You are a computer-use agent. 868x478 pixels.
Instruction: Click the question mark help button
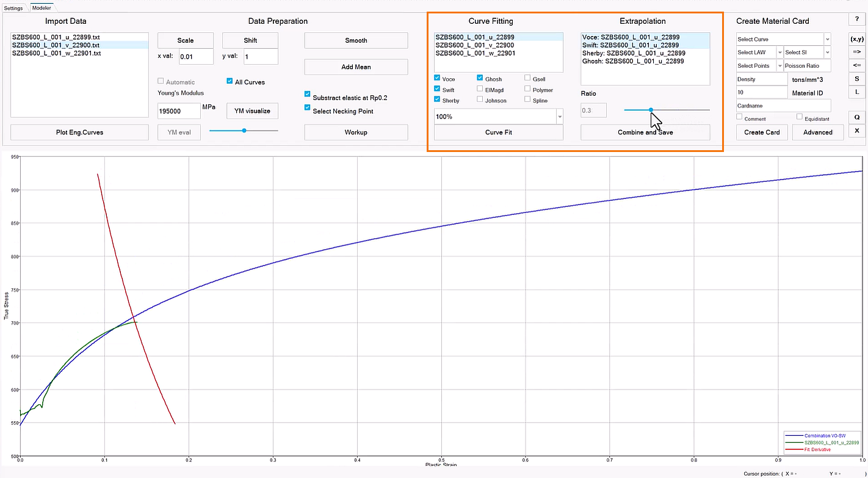coord(856,20)
